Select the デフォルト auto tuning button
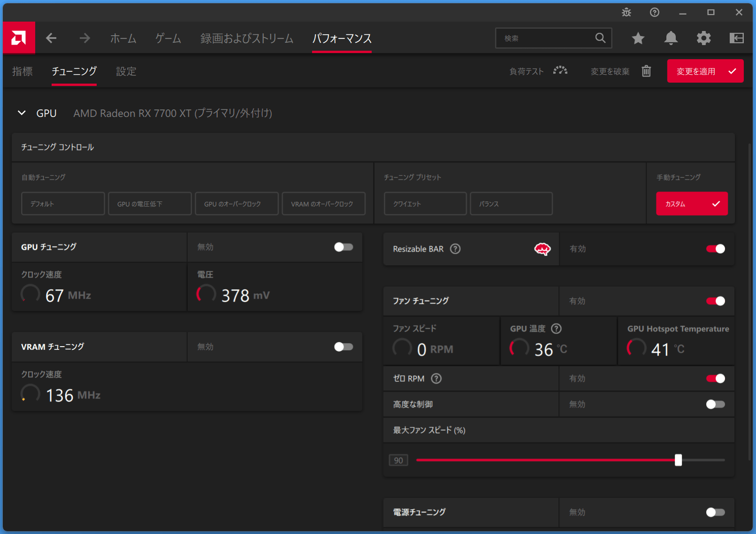The height and width of the screenshot is (534, 756). click(x=63, y=204)
